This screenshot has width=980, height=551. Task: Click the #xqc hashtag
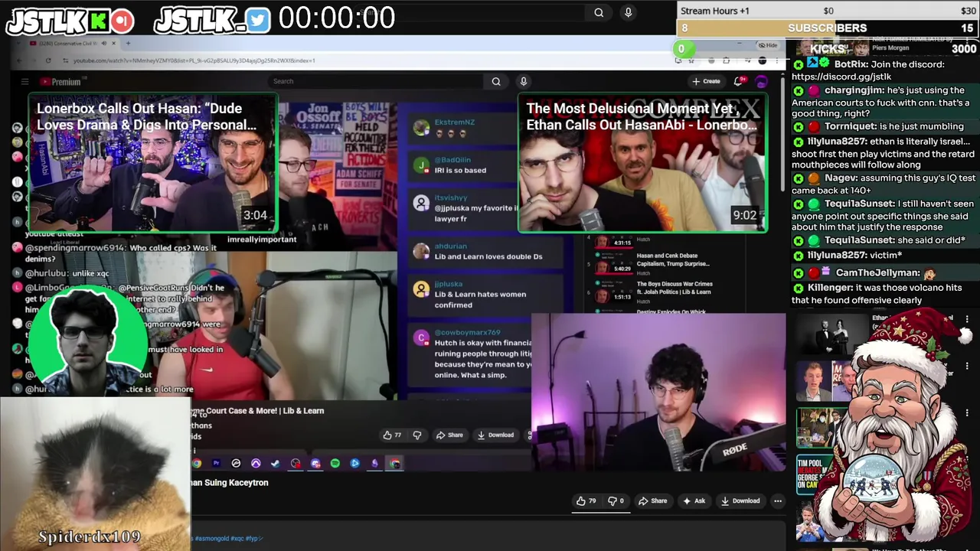coord(237,539)
